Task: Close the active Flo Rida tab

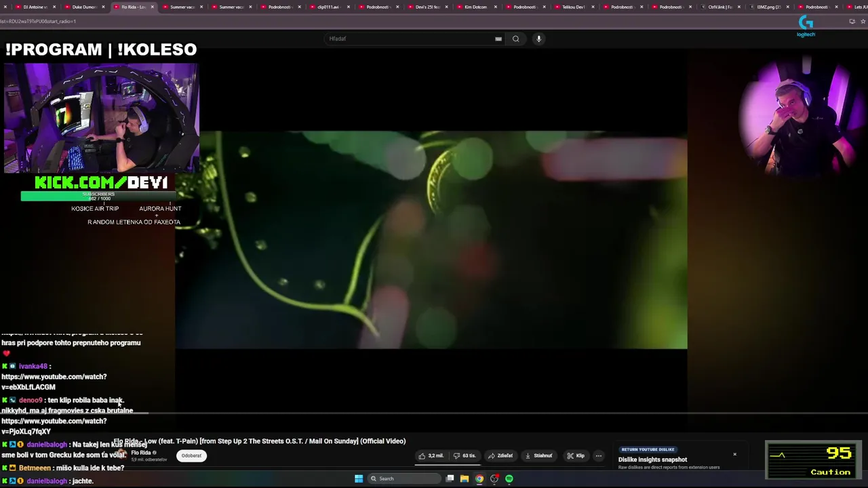Action: coord(152,7)
